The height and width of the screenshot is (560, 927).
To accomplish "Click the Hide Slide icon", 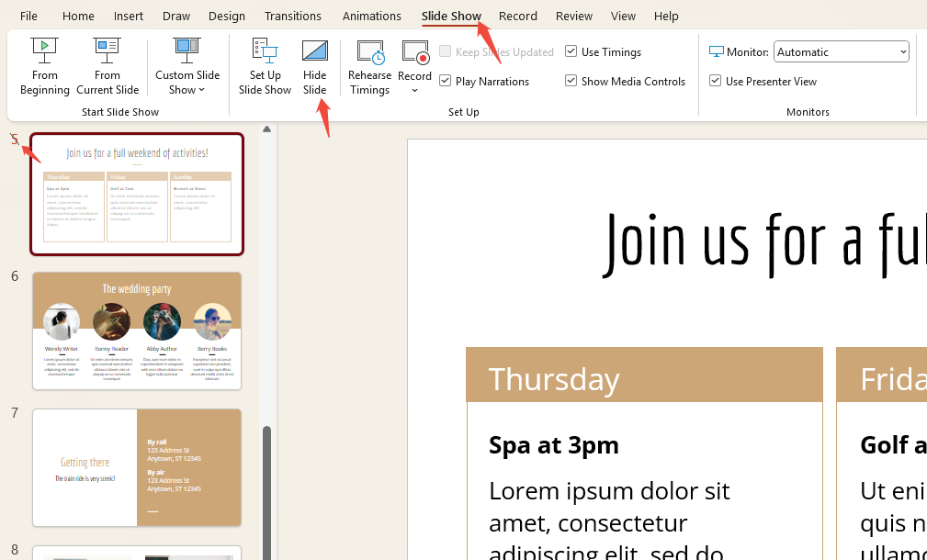I will pyautogui.click(x=314, y=51).
